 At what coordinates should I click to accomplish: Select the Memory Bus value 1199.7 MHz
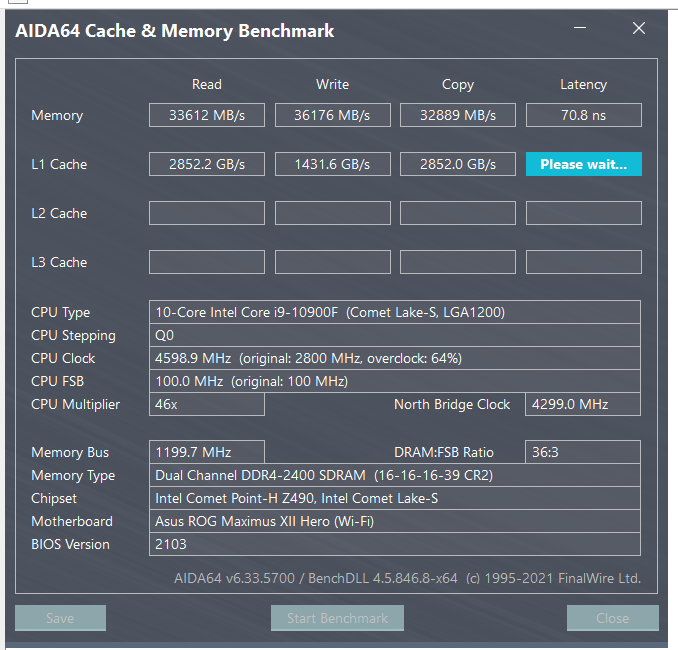pyautogui.click(x=207, y=452)
